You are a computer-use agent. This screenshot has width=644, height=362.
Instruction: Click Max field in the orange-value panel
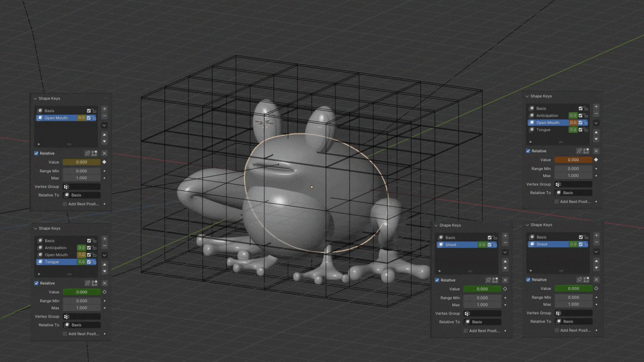click(x=574, y=176)
